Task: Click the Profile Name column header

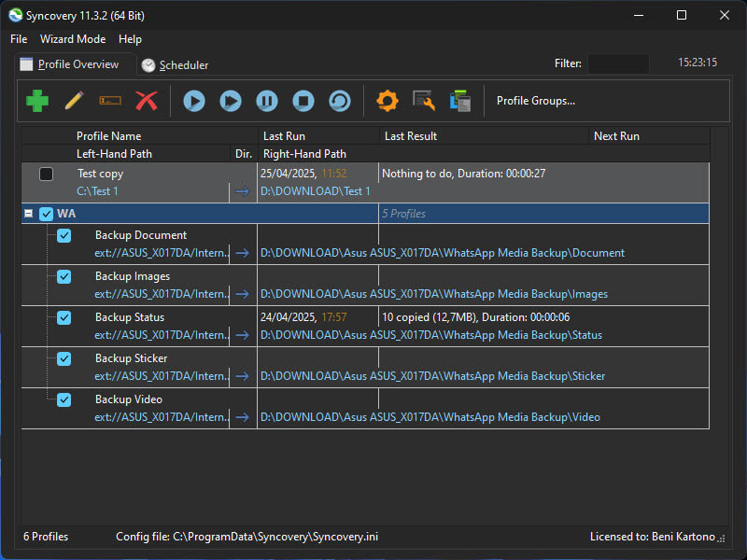Action: click(108, 136)
